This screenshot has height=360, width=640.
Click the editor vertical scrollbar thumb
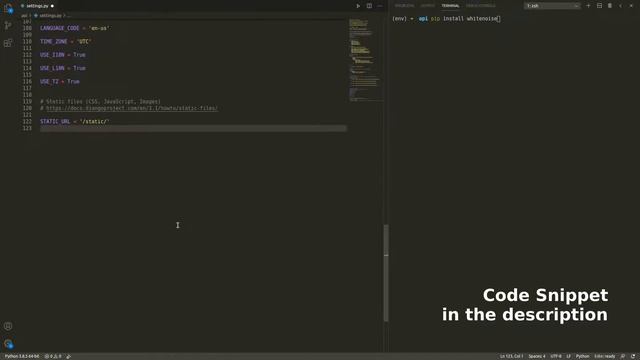pyautogui.click(x=386, y=273)
